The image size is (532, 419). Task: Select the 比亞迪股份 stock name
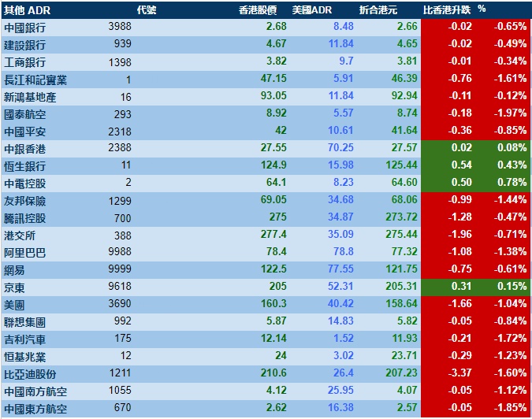(30, 374)
